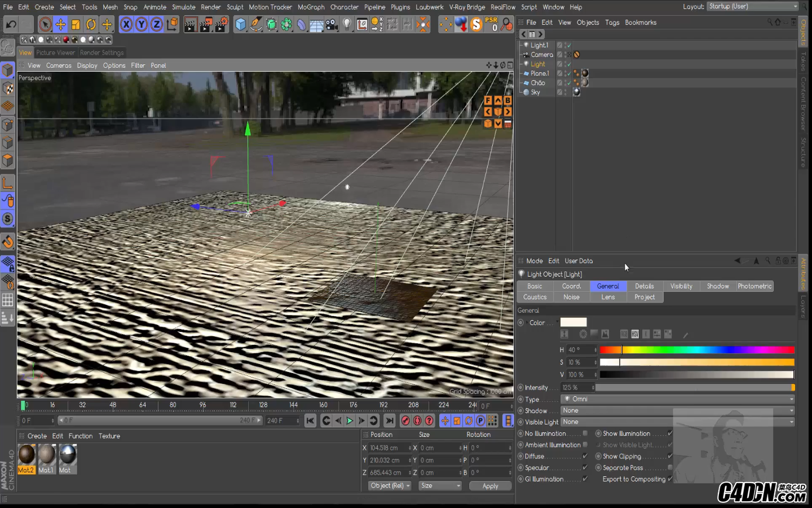812x508 pixels.
Task: Open the MoGraph menu
Action: click(311, 7)
